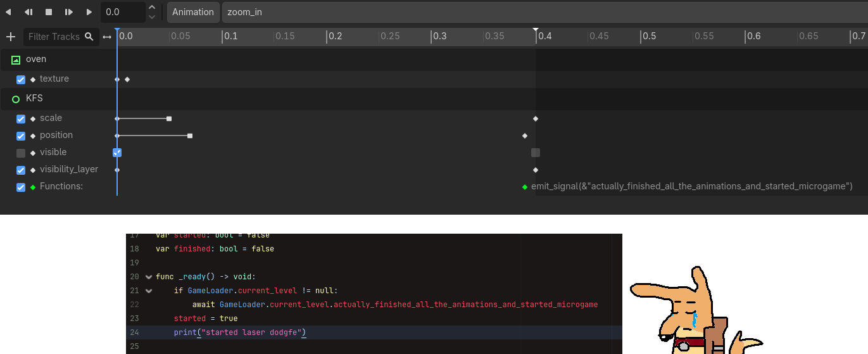Select the position keyframe just before 0.4

point(525,136)
